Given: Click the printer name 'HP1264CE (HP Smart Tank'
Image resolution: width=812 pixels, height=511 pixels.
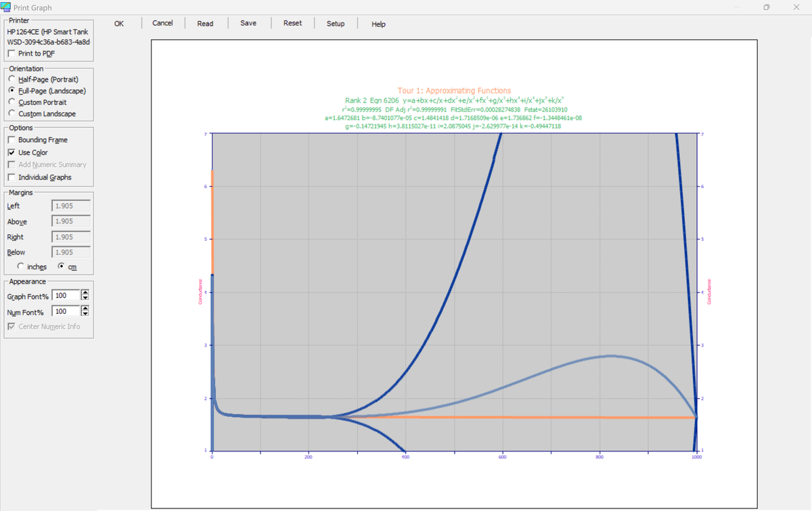Looking at the screenshot, I should tap(48, 32).
